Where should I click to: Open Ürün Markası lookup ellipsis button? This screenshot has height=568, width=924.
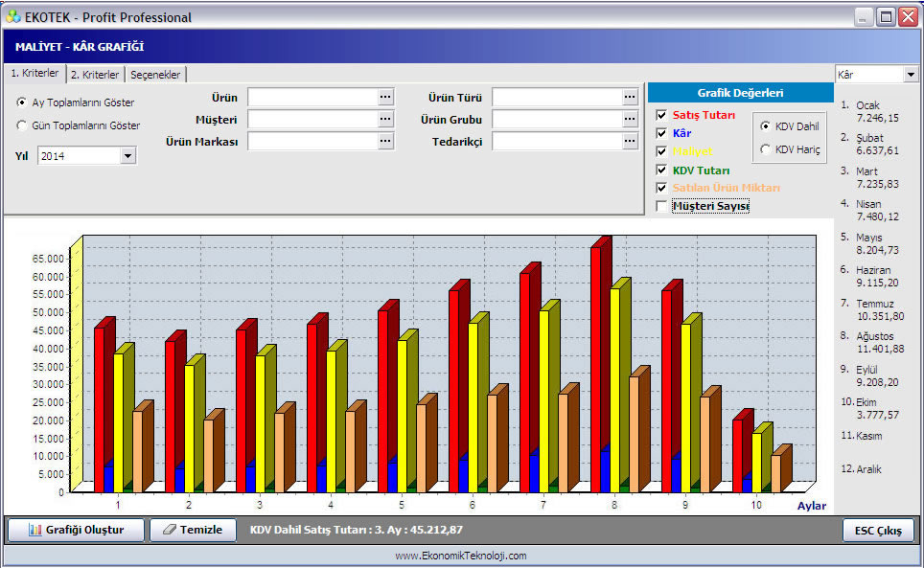[x=385, y=141]
